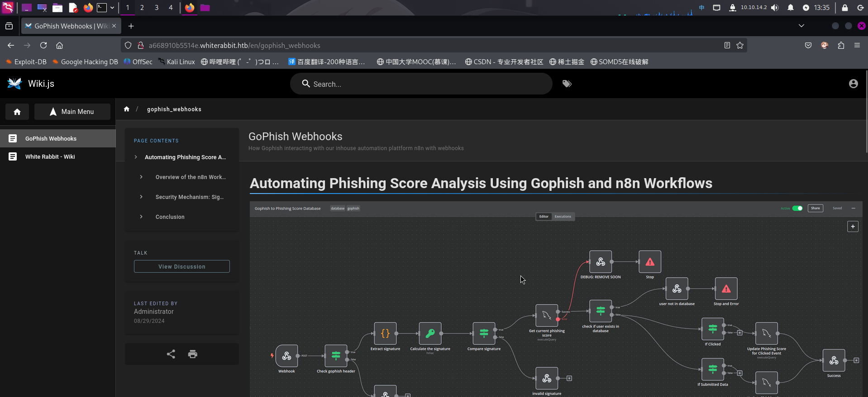Select the Get current phishing score node
868x397 pixels.
[547, 316]
